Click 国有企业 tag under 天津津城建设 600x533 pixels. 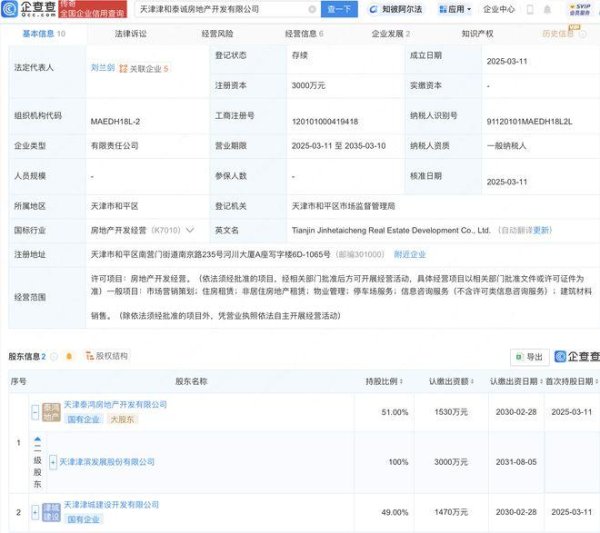click(83, 519)
